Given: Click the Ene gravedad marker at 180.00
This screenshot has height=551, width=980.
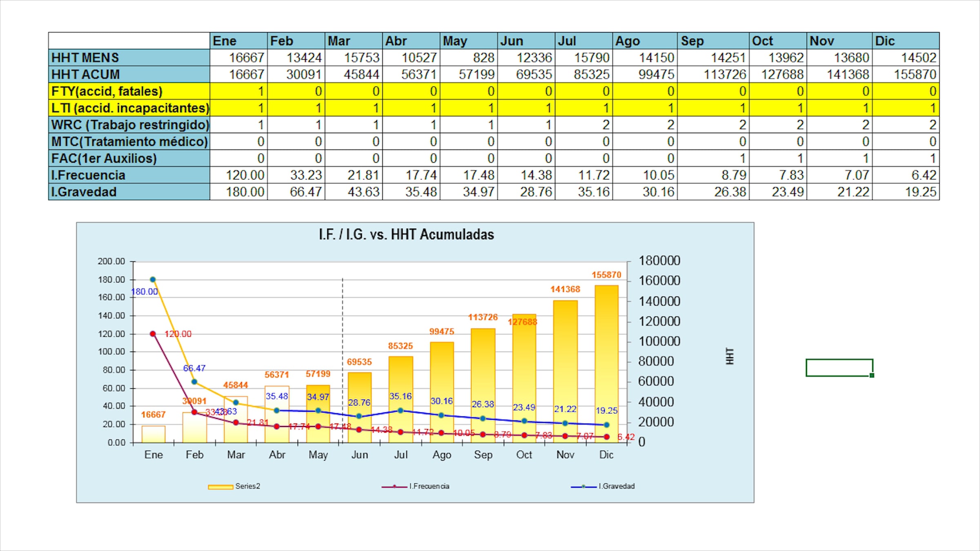Looking at the screenshot, I should [153, 280].
